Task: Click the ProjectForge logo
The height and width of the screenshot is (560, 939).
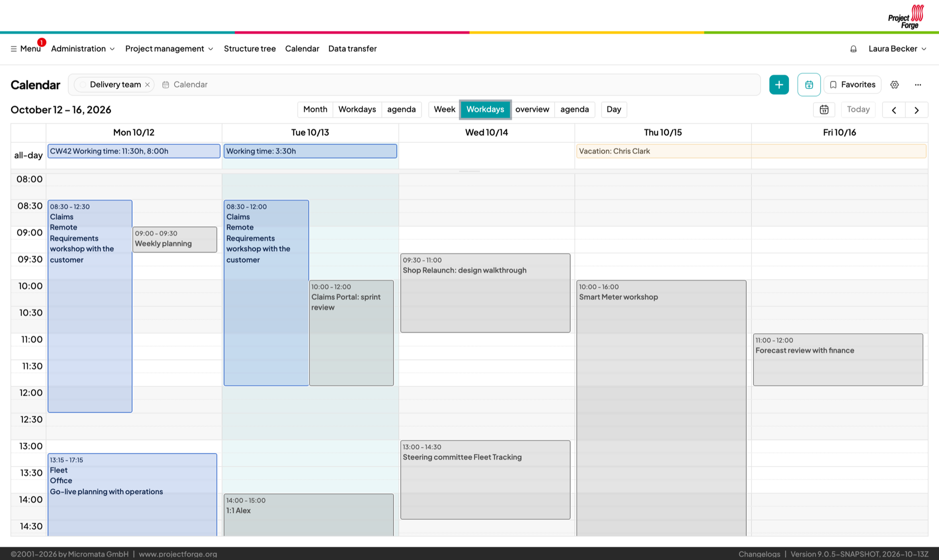Action: (906, 17)
